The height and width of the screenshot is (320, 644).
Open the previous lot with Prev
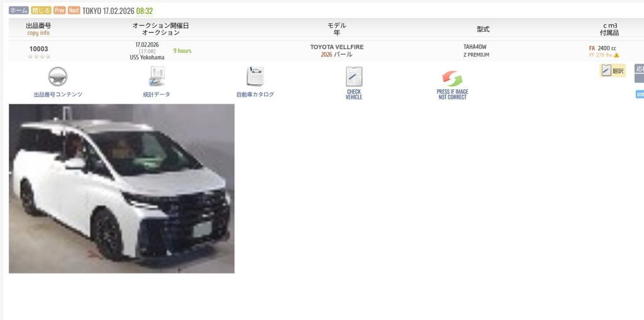coord(60,10)
